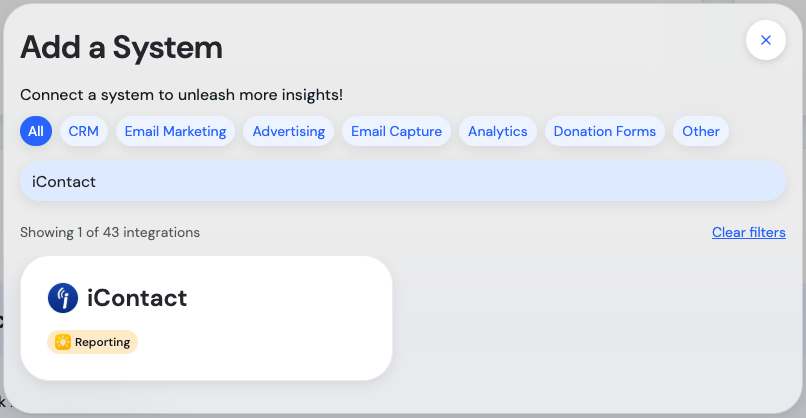Select the All filter chip
This screenshot has width=806, height=418.
(36, 131)
